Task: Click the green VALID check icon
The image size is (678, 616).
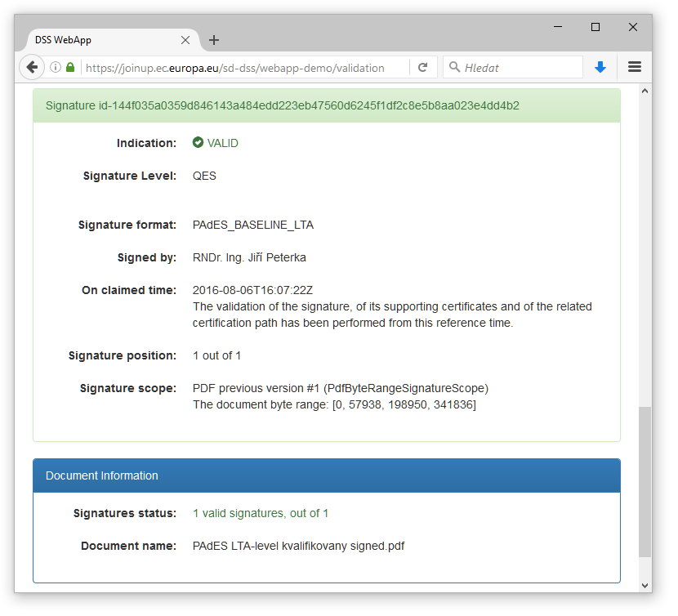Action: click(198, 142)
